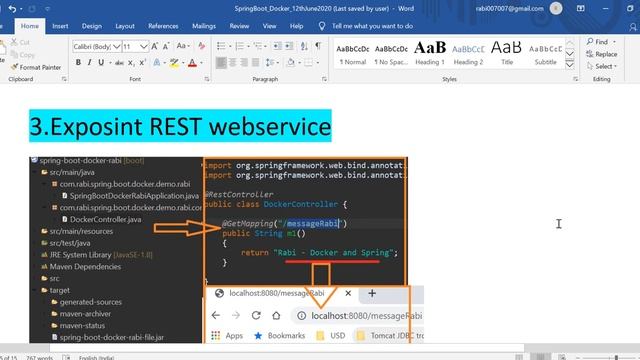Toggle Strikethrough formatting
This screenshot has width=640, height=360.
(119, 63)
